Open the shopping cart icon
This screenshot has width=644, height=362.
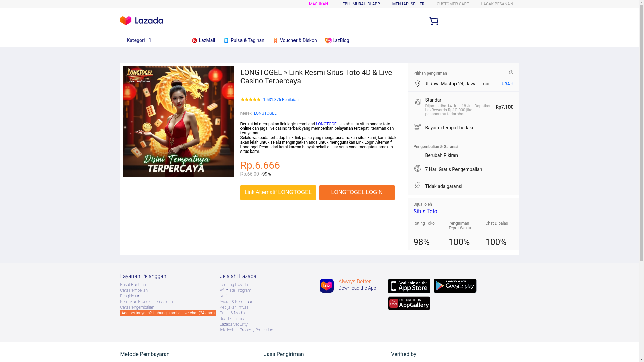point(433,21)
